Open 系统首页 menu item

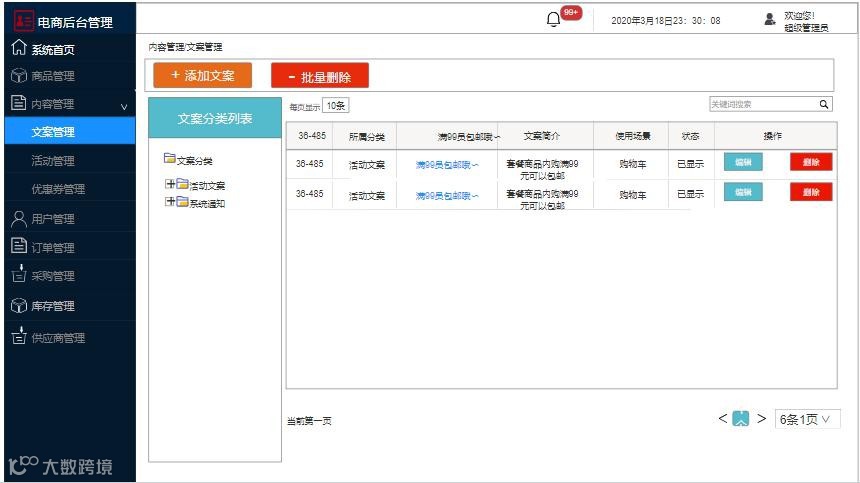(x=53, y=50)
